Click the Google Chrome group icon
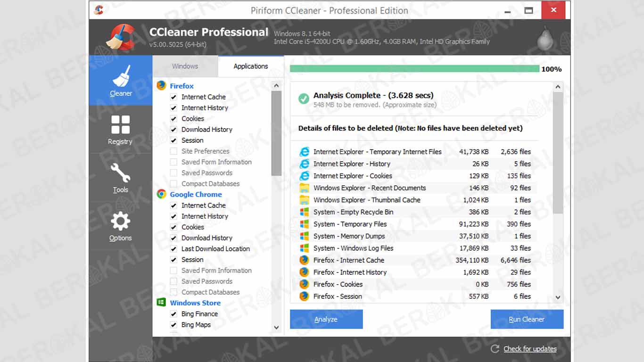Screen dimensions: 644x362 point(162,194)
